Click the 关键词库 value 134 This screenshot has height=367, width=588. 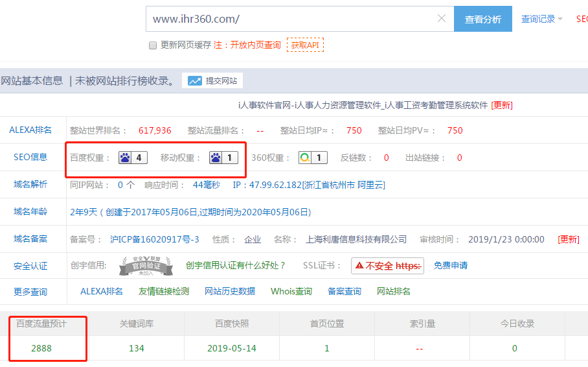tap(137, 348)
